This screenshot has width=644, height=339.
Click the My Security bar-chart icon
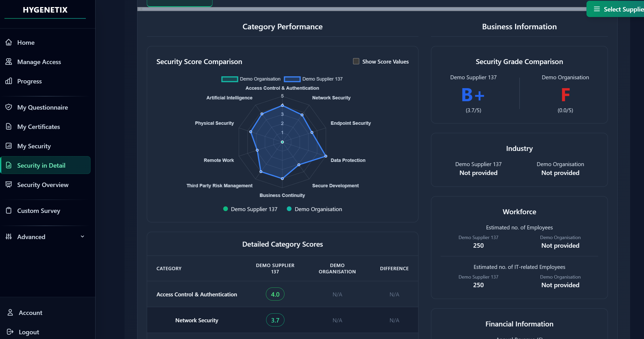[9, 146]
